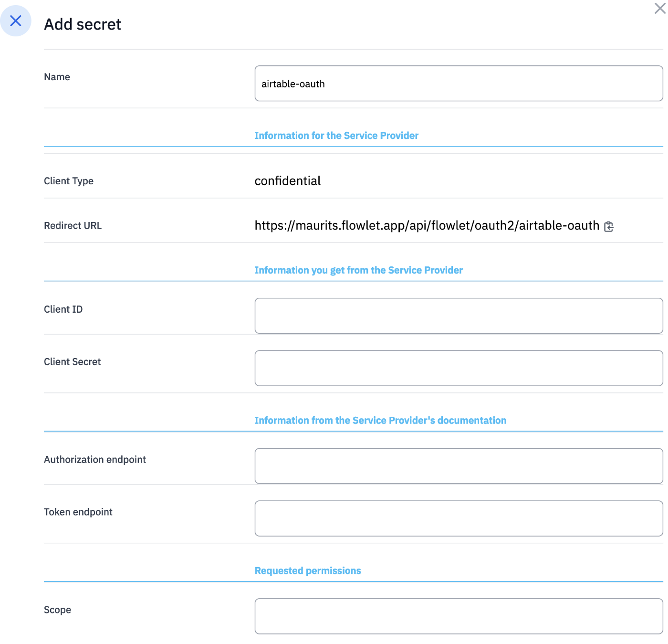Click the 'Name' label
Viewport: 668px width, 644px height.
(57, 77)
